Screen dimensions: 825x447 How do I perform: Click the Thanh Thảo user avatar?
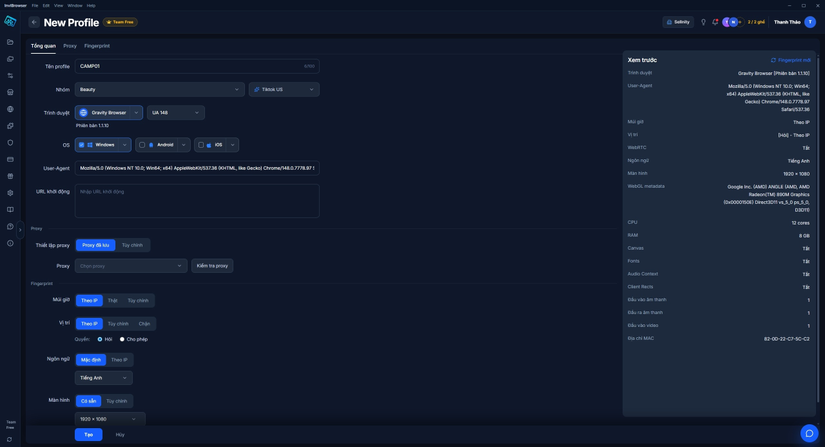coord(810,22)
